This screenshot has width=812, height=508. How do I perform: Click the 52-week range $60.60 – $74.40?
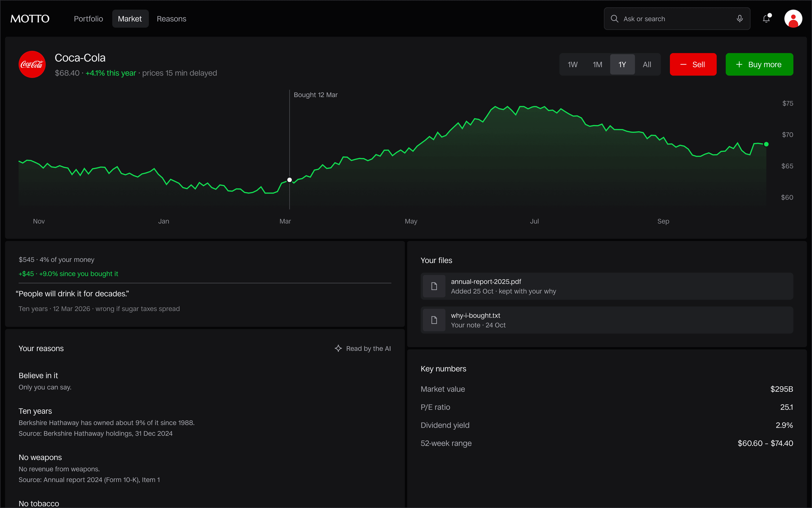pos(765,443)
